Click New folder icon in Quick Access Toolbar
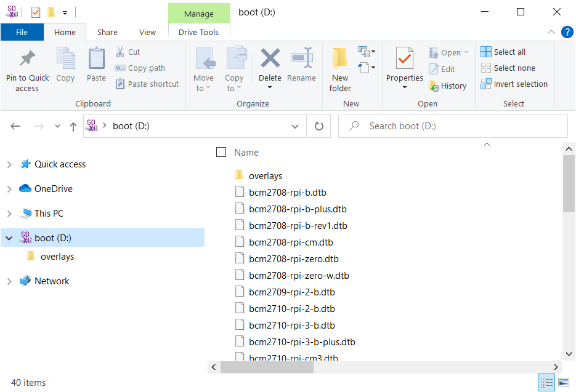Viewport: 576px width, 392px height. point(51,12)
